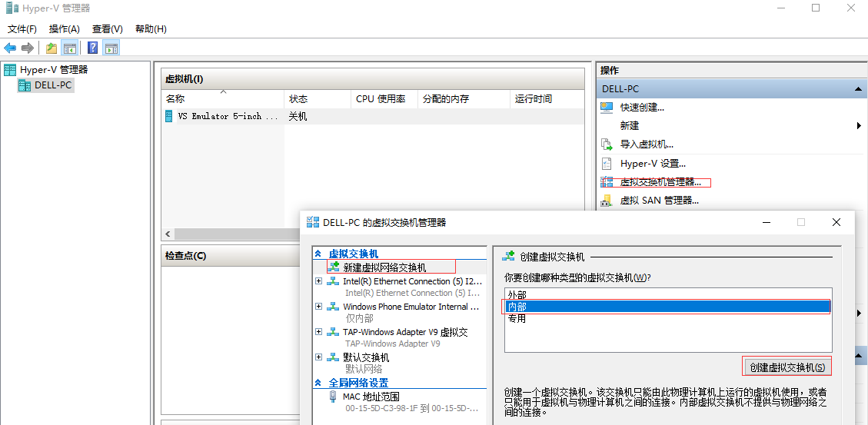
Task: Collapse the 全局网络设置 section chevron
Action: [x=318, y=383]
